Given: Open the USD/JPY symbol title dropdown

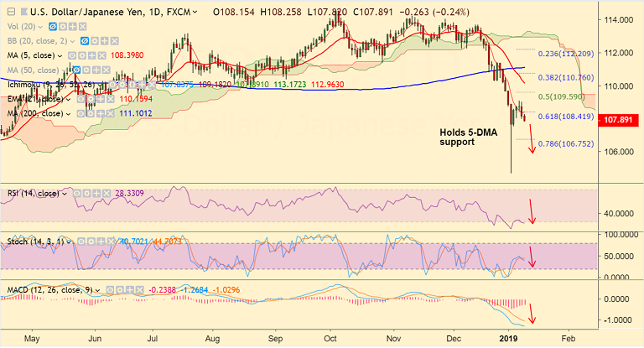Looking at the screenshot, I should click(x=195, y=13).
